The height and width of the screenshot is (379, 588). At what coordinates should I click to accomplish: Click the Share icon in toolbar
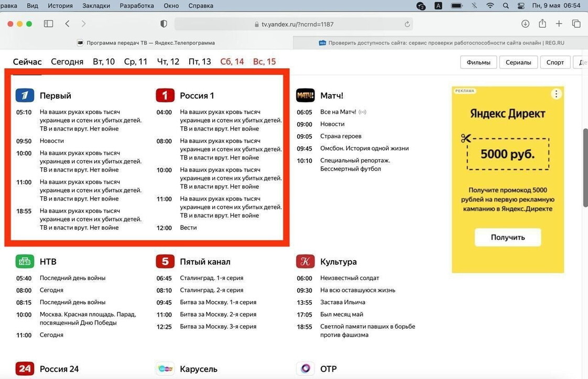tap(542, 24)
